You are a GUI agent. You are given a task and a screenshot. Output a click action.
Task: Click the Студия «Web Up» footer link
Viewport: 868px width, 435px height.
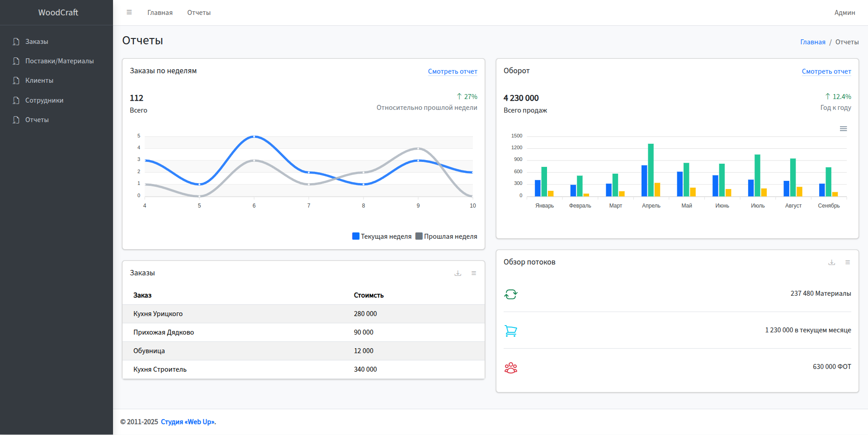point(187,421)
